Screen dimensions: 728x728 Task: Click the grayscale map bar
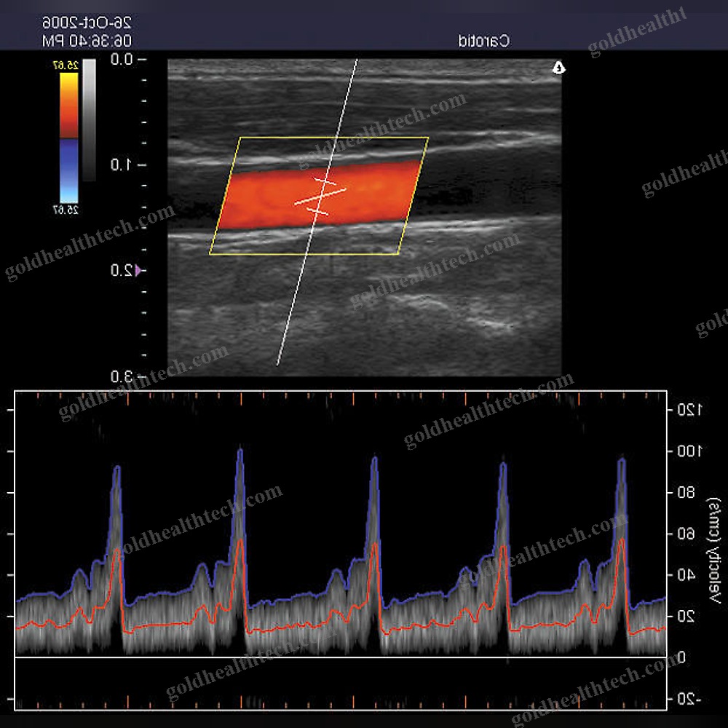click(x=89, y=120)
